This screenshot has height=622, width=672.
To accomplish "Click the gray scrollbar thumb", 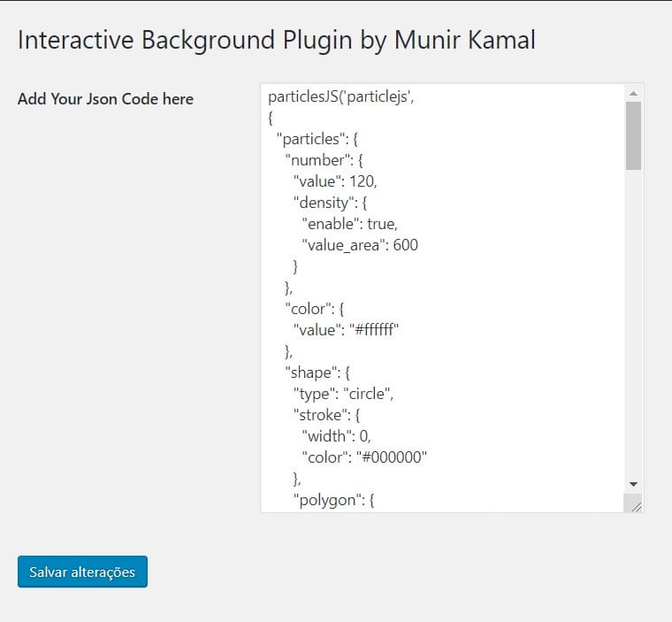I will [633, 135].
